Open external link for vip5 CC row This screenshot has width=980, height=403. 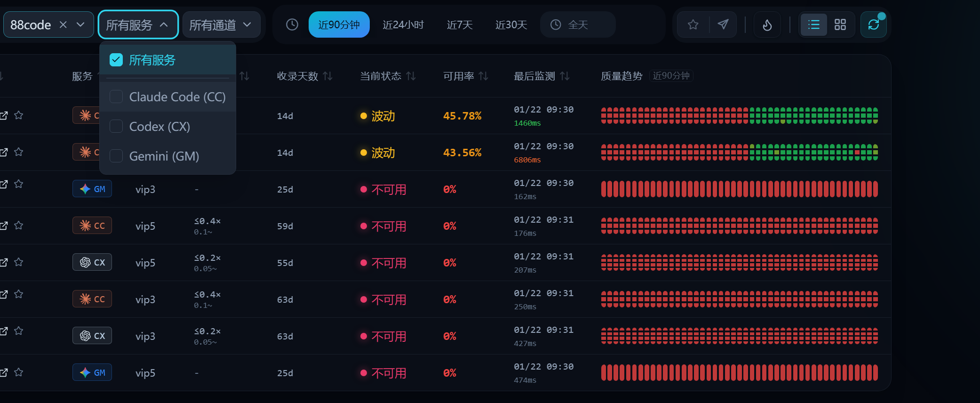(x=3, y=226)
